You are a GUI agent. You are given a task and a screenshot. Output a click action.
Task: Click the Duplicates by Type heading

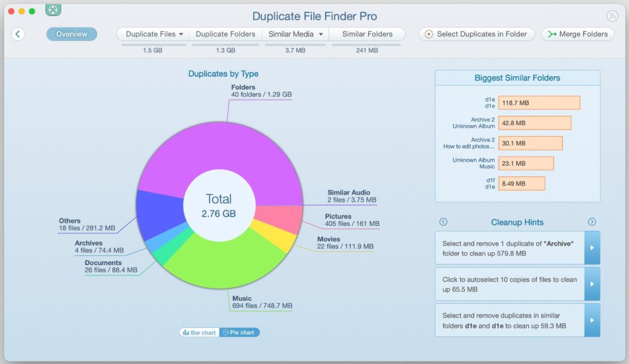point(224,74)
